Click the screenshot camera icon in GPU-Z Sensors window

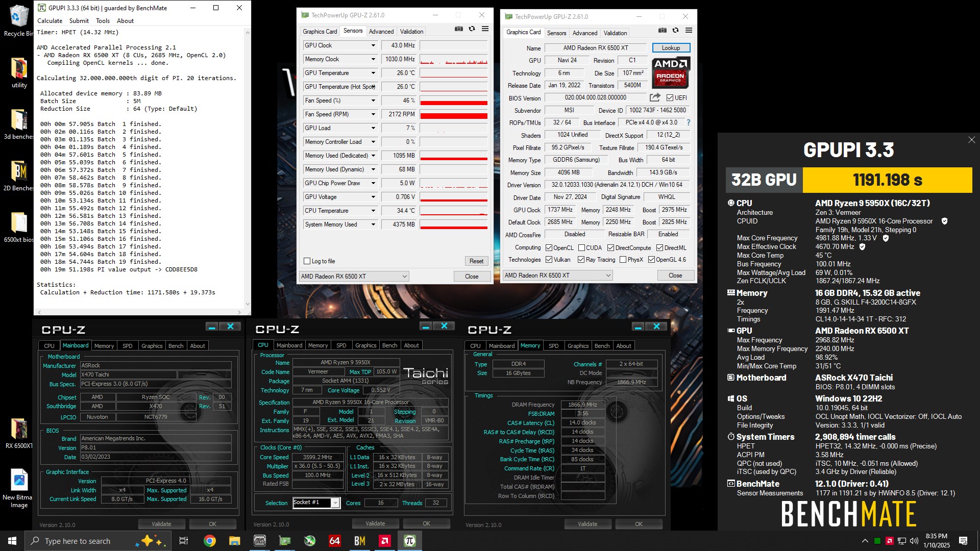(x=458, y=29)
